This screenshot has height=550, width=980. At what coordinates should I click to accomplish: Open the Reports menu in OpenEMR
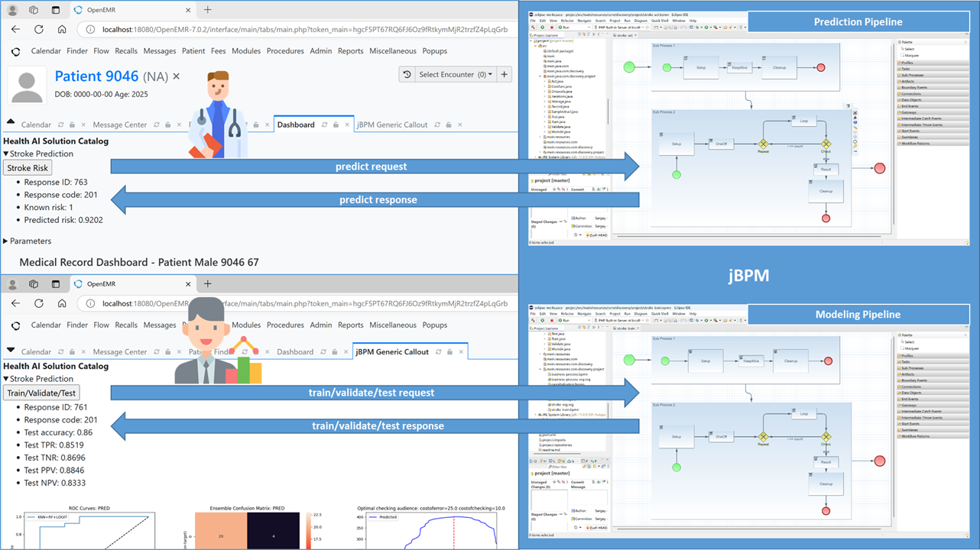350,51
